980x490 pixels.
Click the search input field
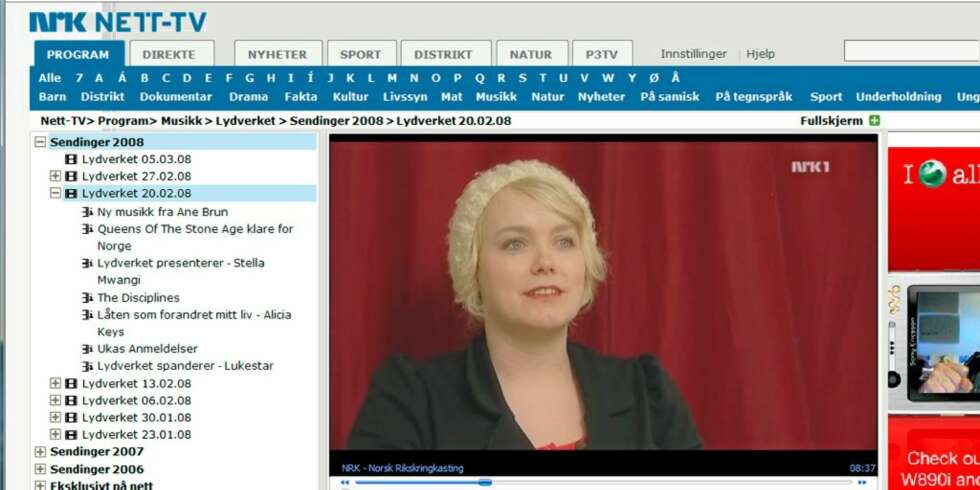coord(912,51)
